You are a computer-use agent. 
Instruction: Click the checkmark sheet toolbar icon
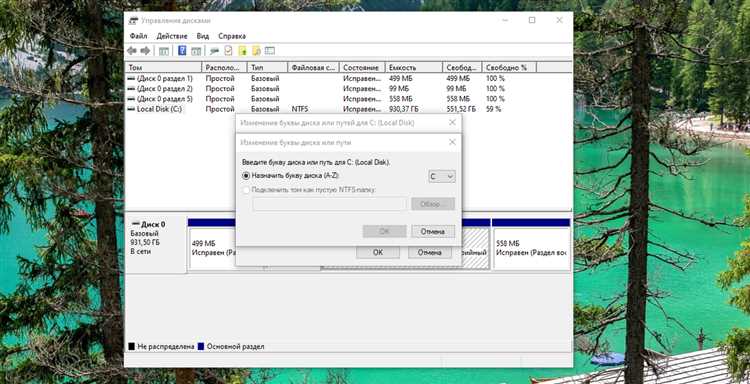228,51
